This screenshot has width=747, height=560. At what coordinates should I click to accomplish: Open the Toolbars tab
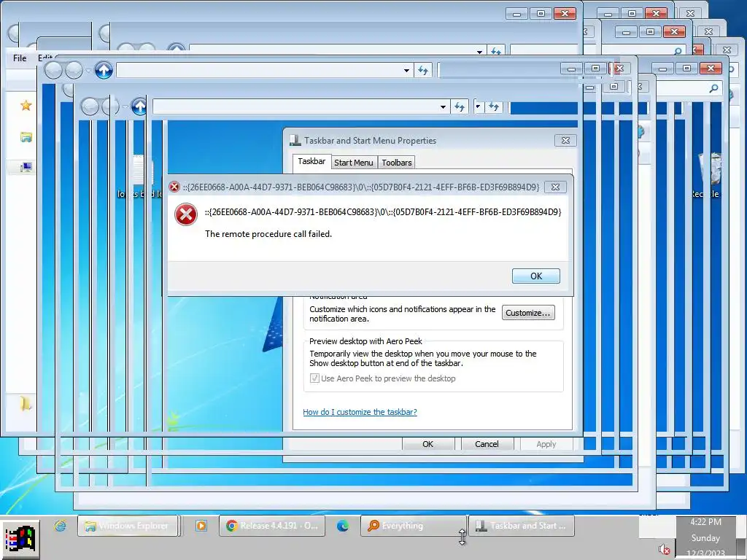396,163
